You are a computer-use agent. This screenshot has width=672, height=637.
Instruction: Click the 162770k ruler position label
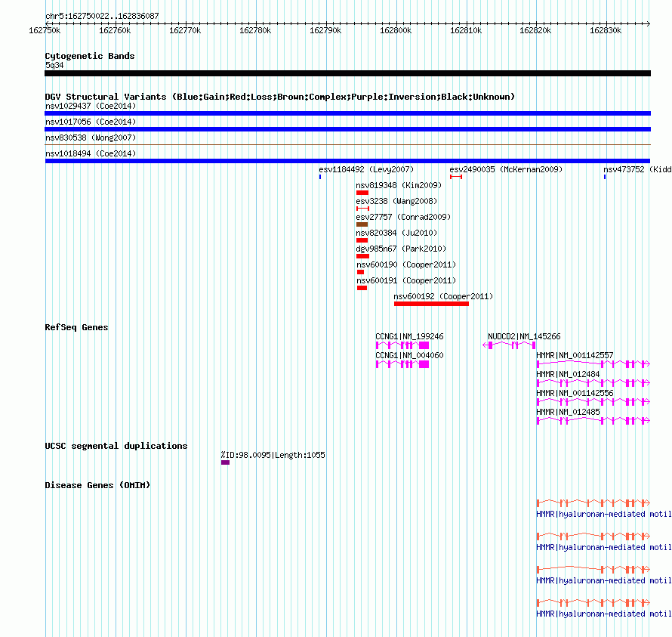185,31
